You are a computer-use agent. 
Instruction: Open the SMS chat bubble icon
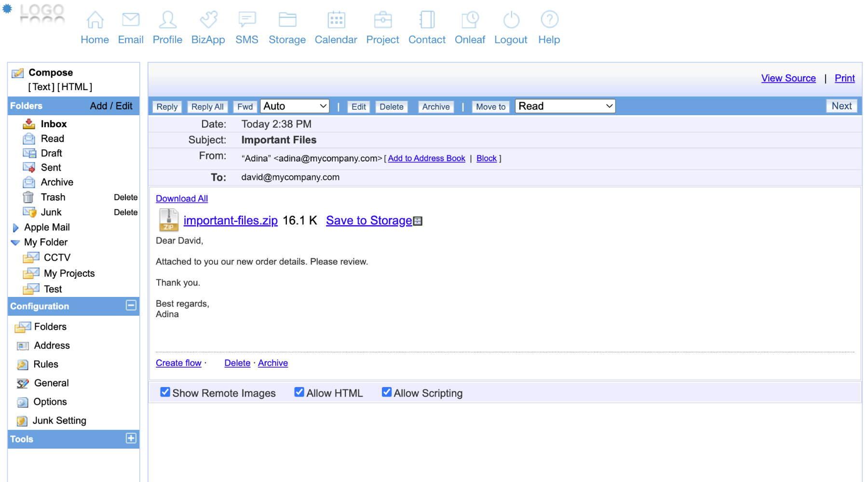[x=247, y=20]
